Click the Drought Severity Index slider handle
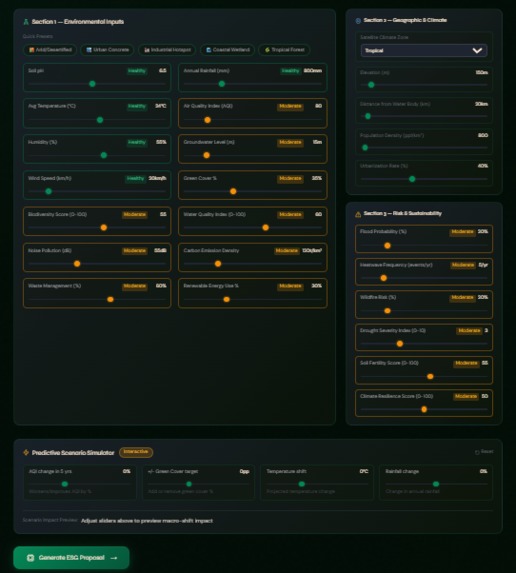Image resolution: width=516 pixels, height=573 pixels. pyautogui.click(x=400, y=344)
